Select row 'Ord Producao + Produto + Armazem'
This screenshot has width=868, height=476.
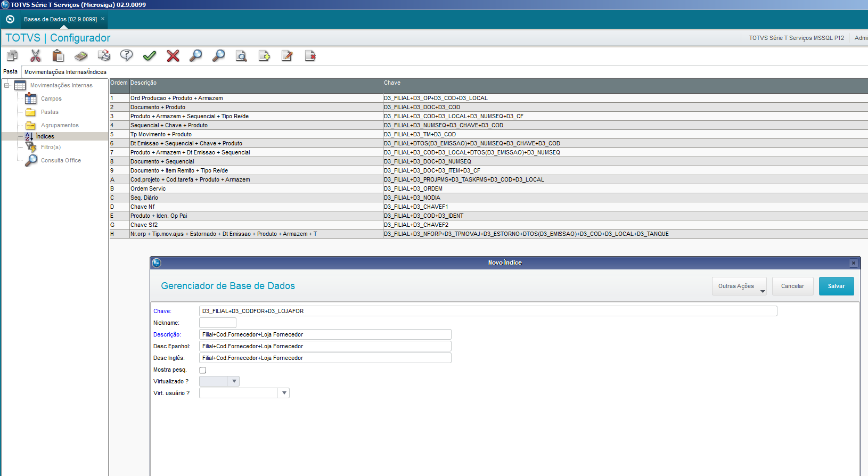click(x=489, y=98)
